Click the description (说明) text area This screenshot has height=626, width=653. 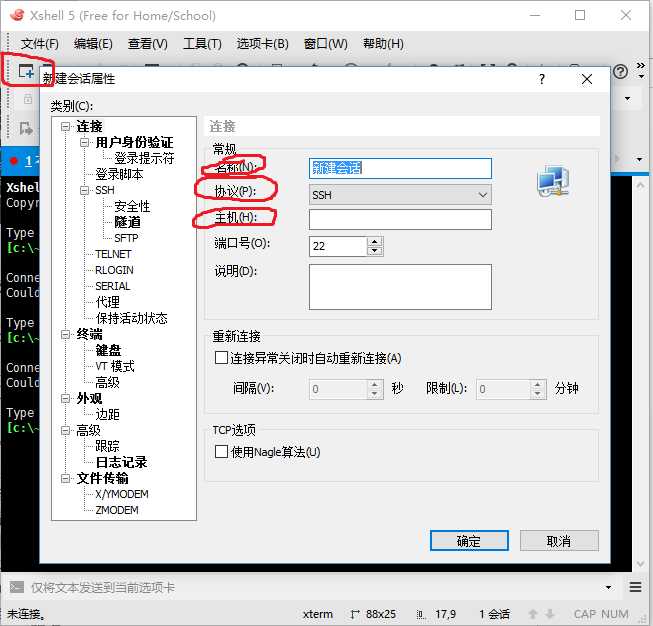click(x=400, y=287)
